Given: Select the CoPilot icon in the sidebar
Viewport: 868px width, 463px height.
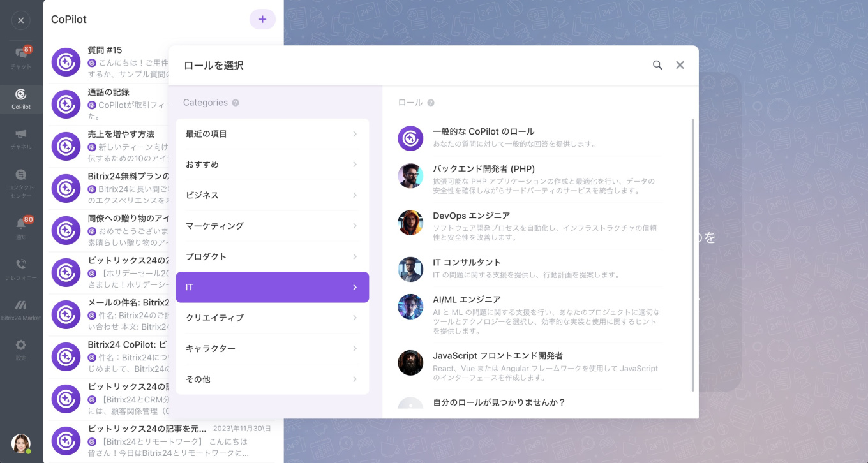Looking at the screenshot, I should point(21,99).
